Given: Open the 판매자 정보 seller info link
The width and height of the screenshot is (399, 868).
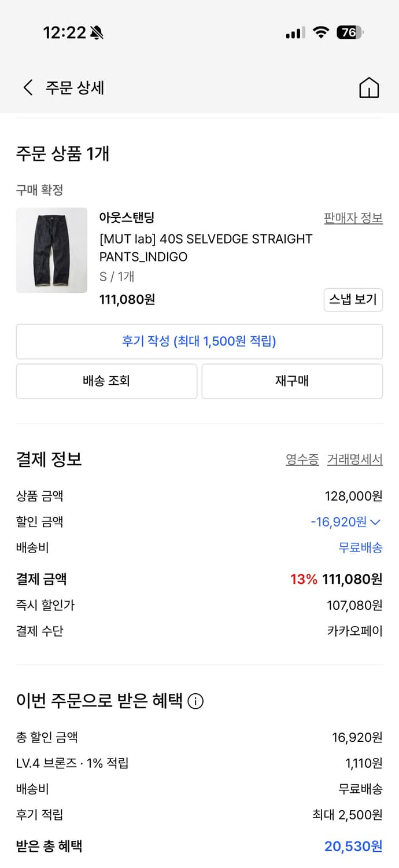Looking at the screenshot, I should 353,219.
